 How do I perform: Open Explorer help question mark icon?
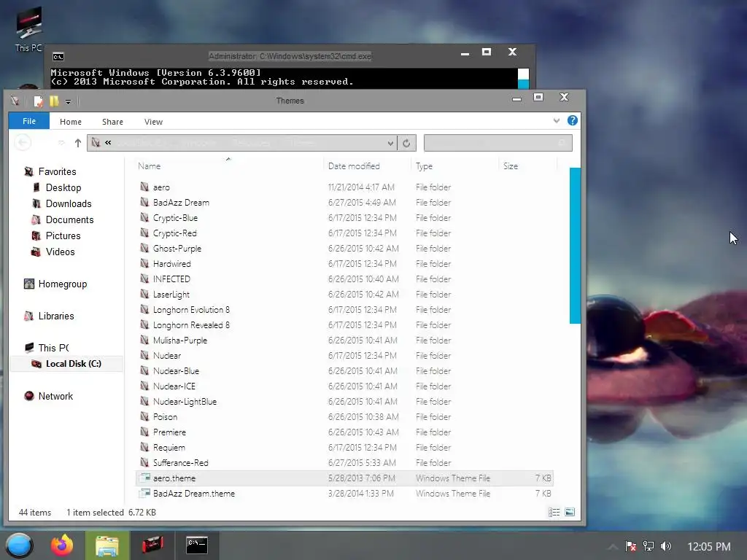[572, 120]
